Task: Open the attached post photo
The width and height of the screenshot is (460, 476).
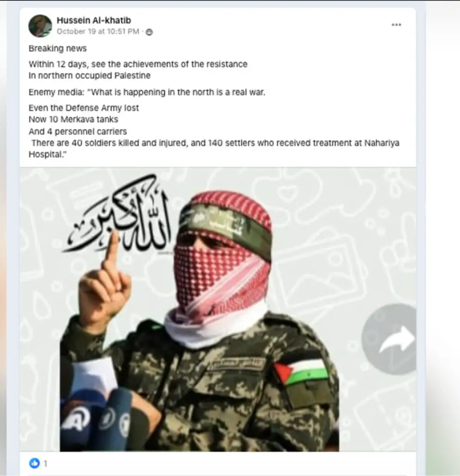Action: [x=218, y=309]
